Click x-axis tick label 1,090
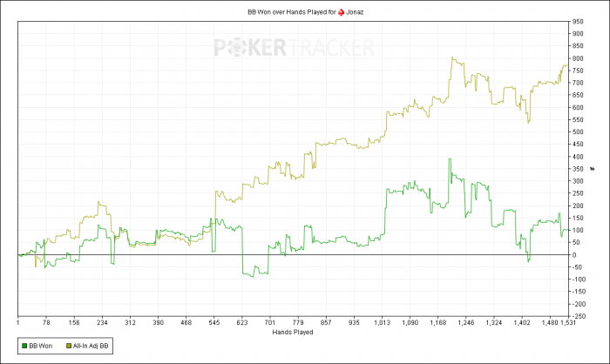 click(x=410, y=322)
